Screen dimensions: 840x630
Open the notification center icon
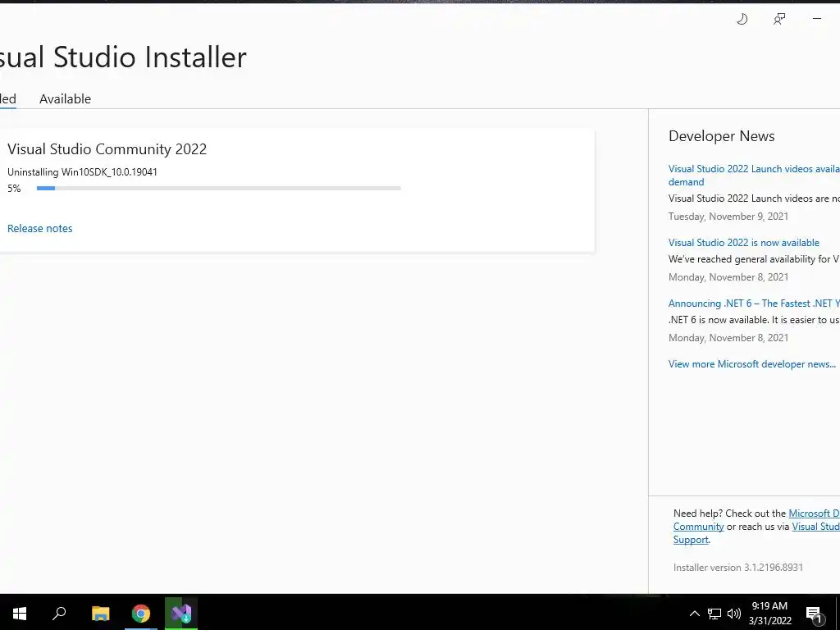(x=814, y=614)
